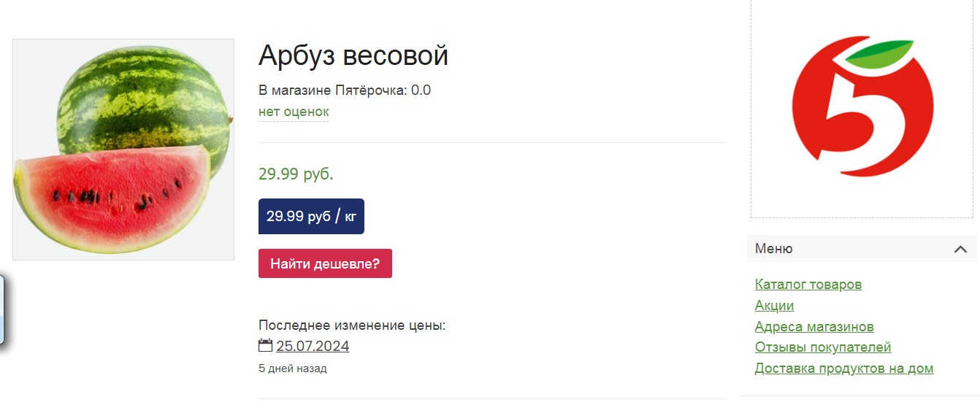The image size is (980, 413).
Task: Open the нет оценок ratings link
Action: (x=294, y=112)
